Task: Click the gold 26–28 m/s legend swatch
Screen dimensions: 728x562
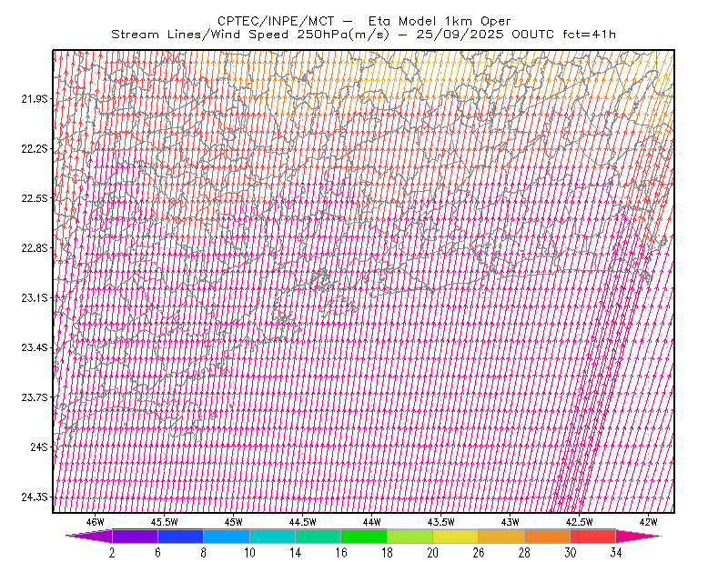Action: click(501, 536)
